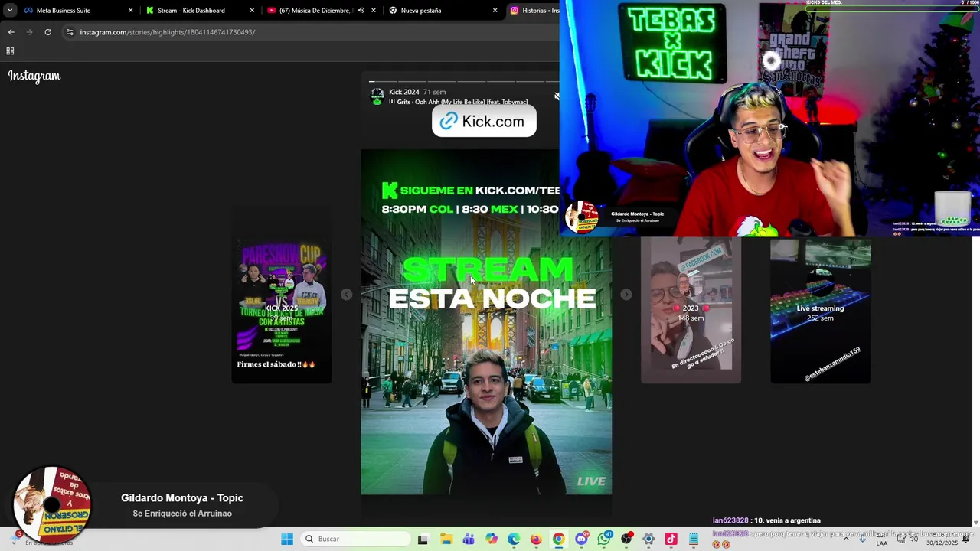The width and height of the screenshot is (980, 551).
Task: Switch to the Música De Diciembre YouTube tab
Action: click(x=322, y=11)
